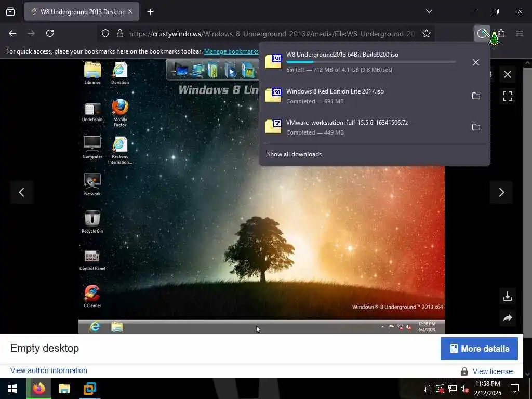
Task: Toggle the downloads panel toolbar icon
Action: (x=482, y=33)
